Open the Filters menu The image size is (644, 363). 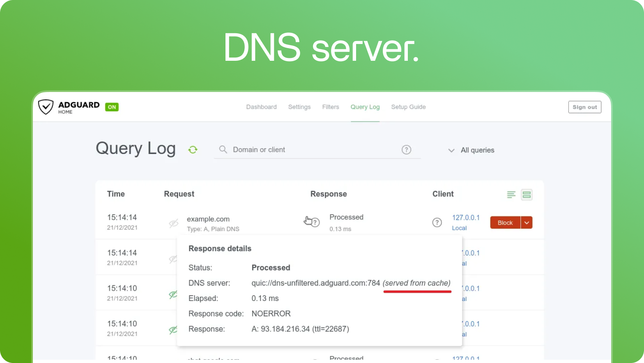pos(330,107)
